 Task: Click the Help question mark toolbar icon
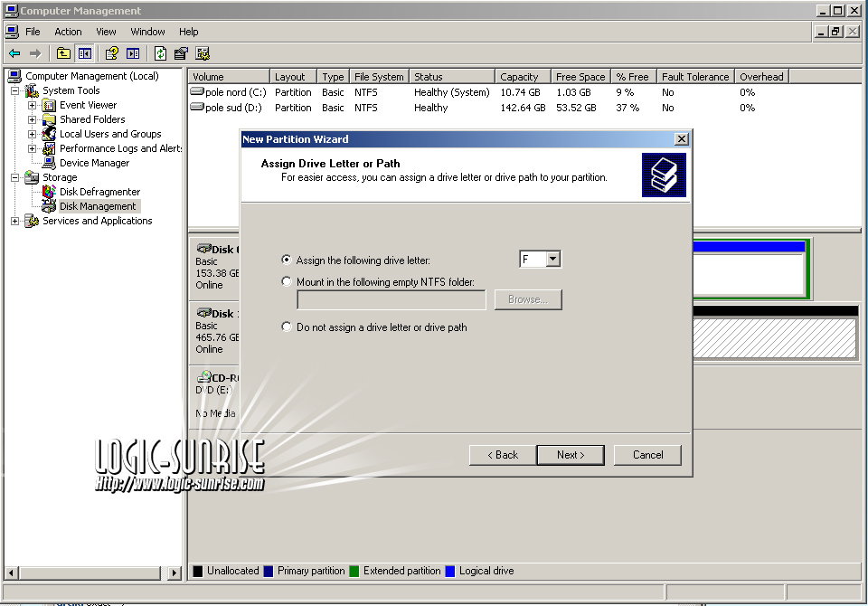click(112, 53)
